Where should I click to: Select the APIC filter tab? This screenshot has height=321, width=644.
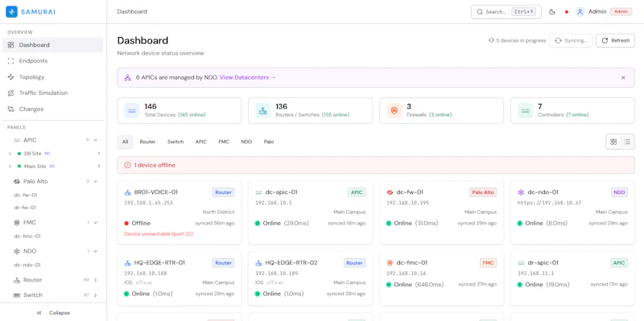click(x=200, y=142)
